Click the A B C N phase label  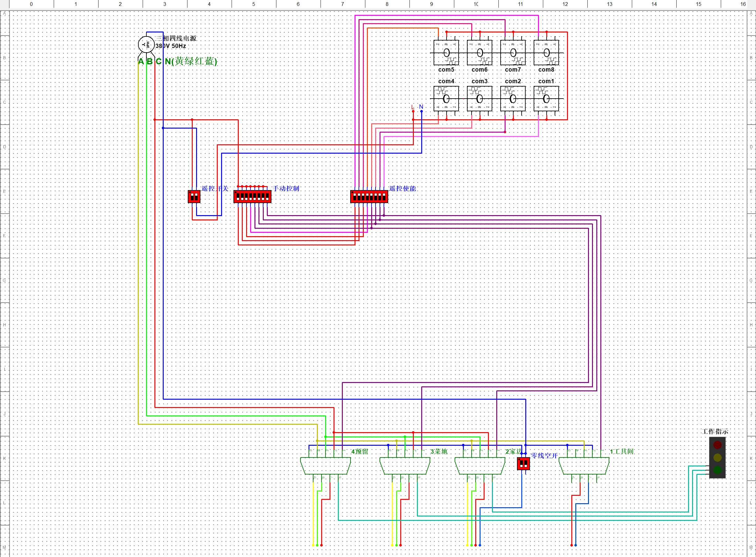click(178, 62)
